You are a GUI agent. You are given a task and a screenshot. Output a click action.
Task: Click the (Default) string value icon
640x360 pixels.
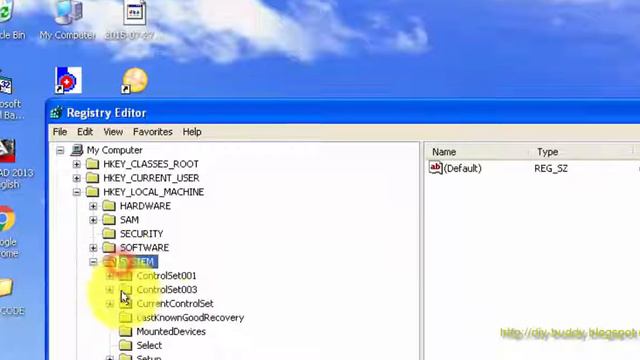(x=436, y=168)
